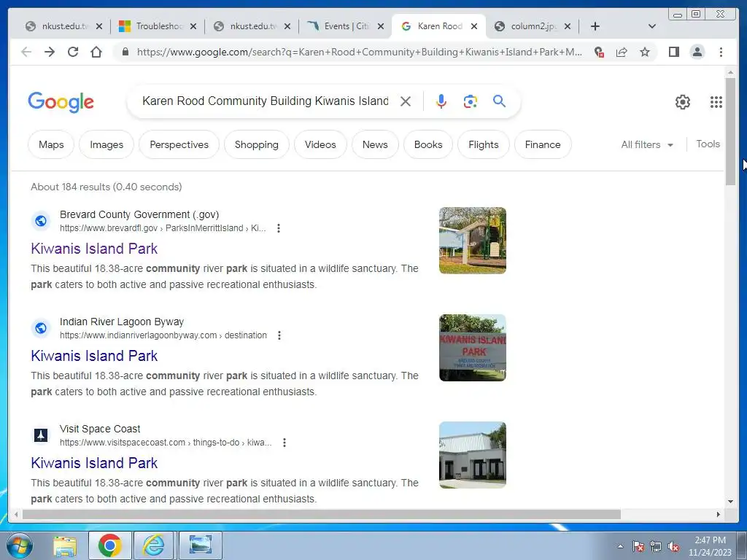The height and width of the screenshot is (560, 747).
Task: Close the column2.jpg tab
Action: pos(568,26)
